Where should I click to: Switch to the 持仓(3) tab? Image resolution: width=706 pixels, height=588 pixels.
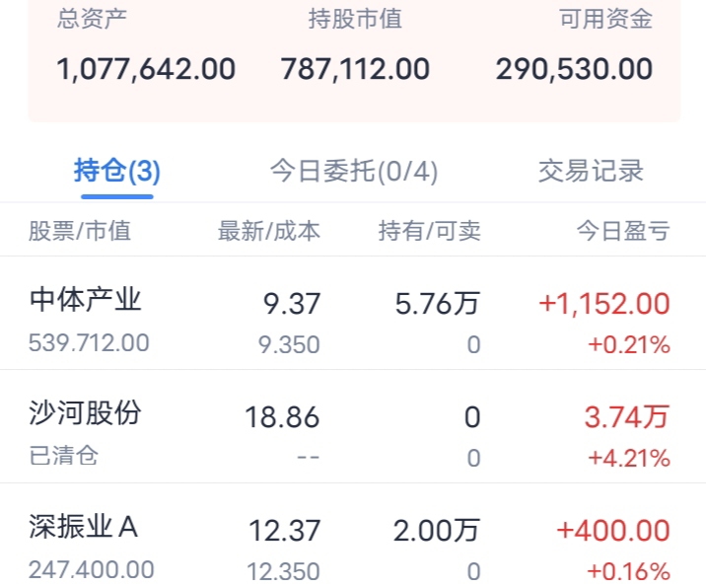(x=117, y=172)
